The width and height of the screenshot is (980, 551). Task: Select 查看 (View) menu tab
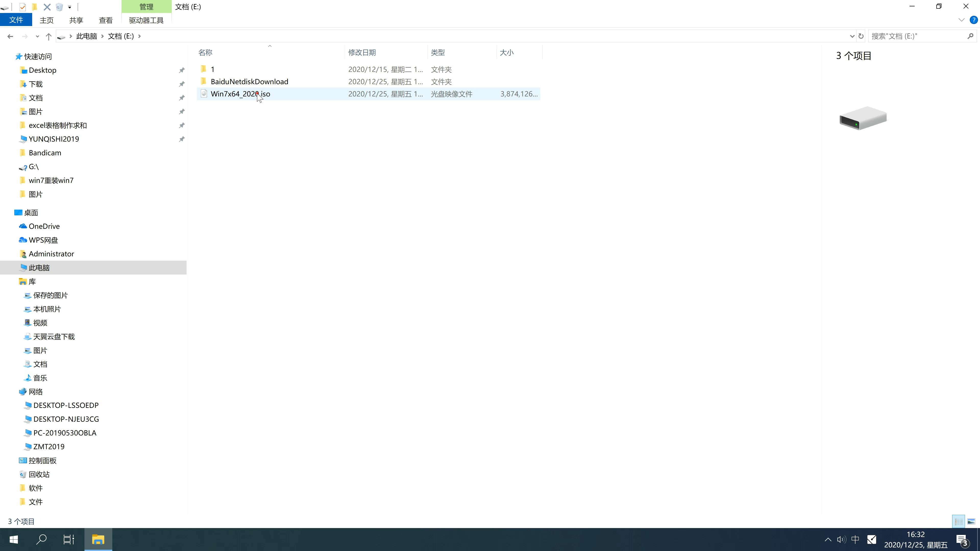coord(106,20)
